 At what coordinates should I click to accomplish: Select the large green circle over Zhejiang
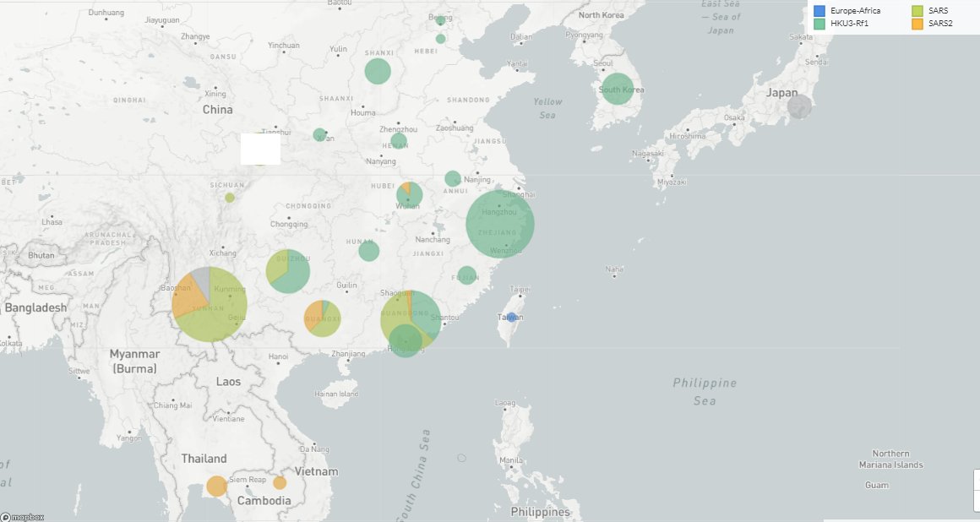[500, 224]
